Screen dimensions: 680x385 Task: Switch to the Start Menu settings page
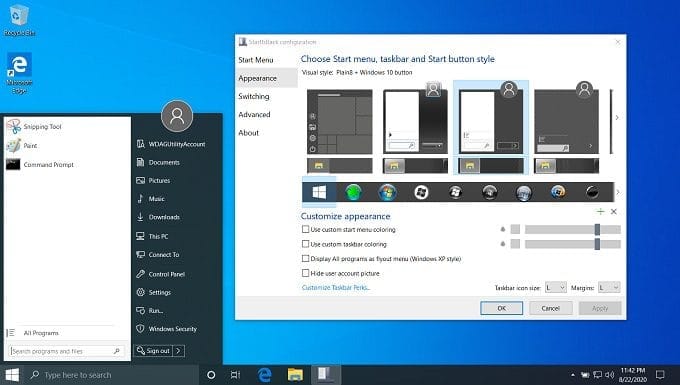[256, 60]
